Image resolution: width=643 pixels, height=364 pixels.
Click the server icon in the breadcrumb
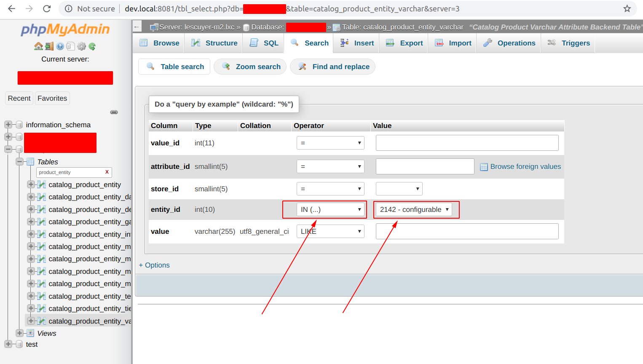tap(153, 27)
